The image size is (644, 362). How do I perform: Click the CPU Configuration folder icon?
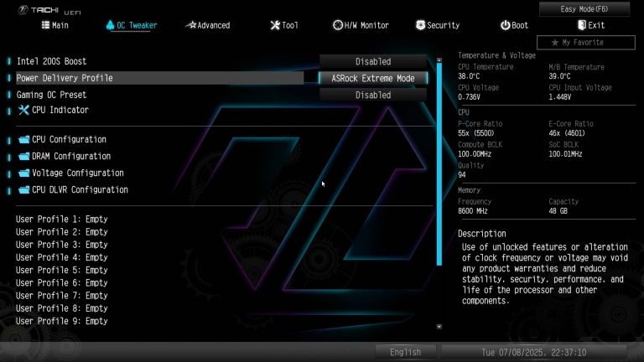coord(24,140)
